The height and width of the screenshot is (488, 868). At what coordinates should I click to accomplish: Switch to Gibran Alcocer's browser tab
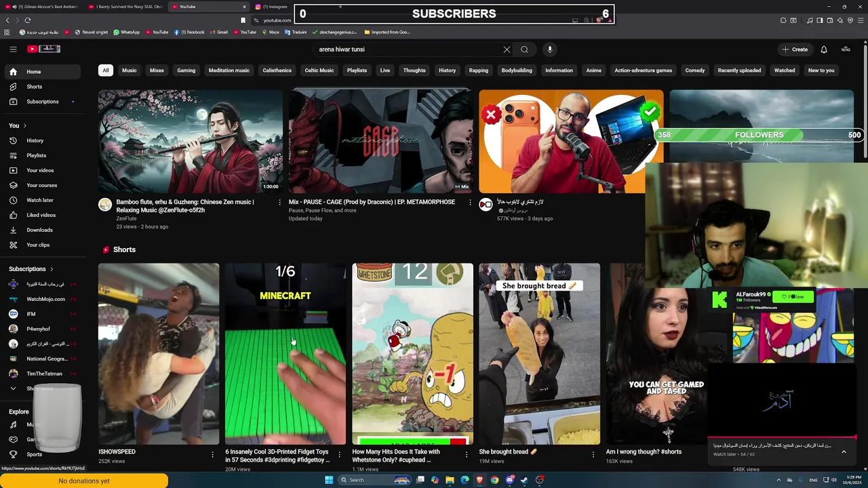pyautogui.click(x=41, y=7)
